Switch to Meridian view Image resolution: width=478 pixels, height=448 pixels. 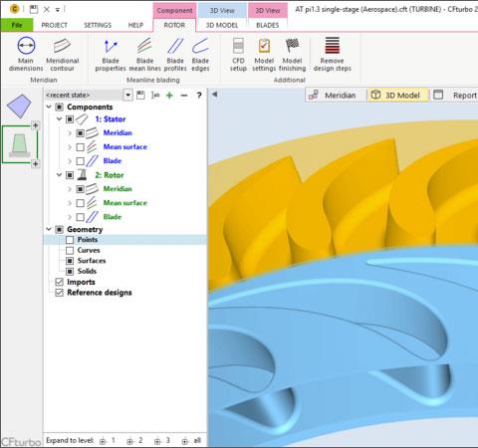pyautogui.click(x=333, y=96)
